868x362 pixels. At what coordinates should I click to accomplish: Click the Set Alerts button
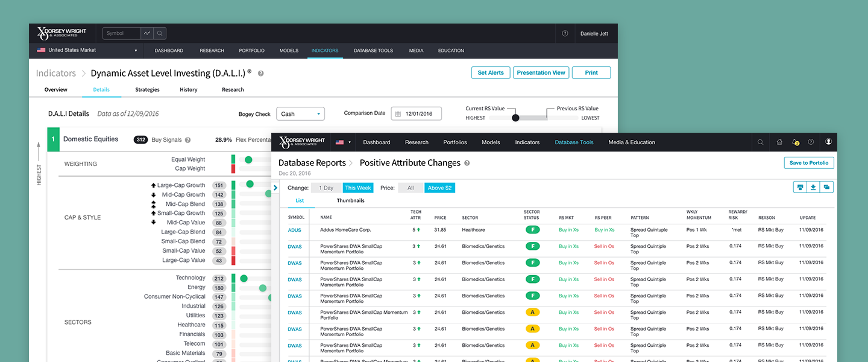(x=491, y=72)
